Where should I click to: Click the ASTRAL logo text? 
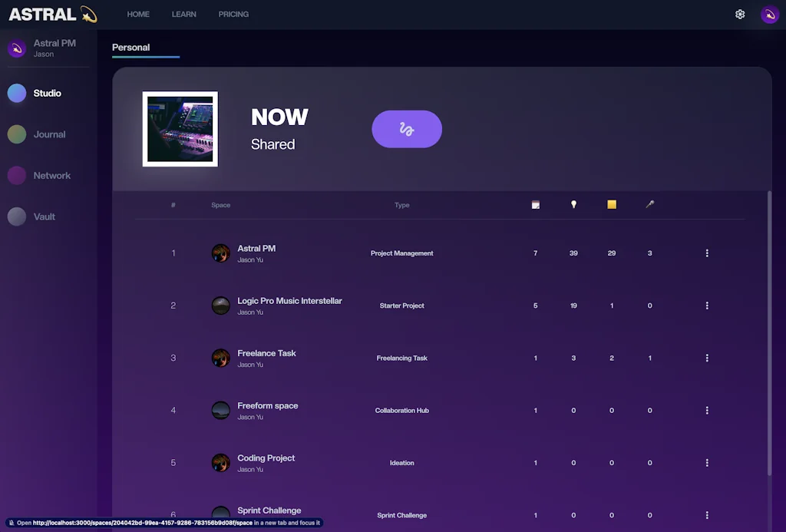pos(43,15)
